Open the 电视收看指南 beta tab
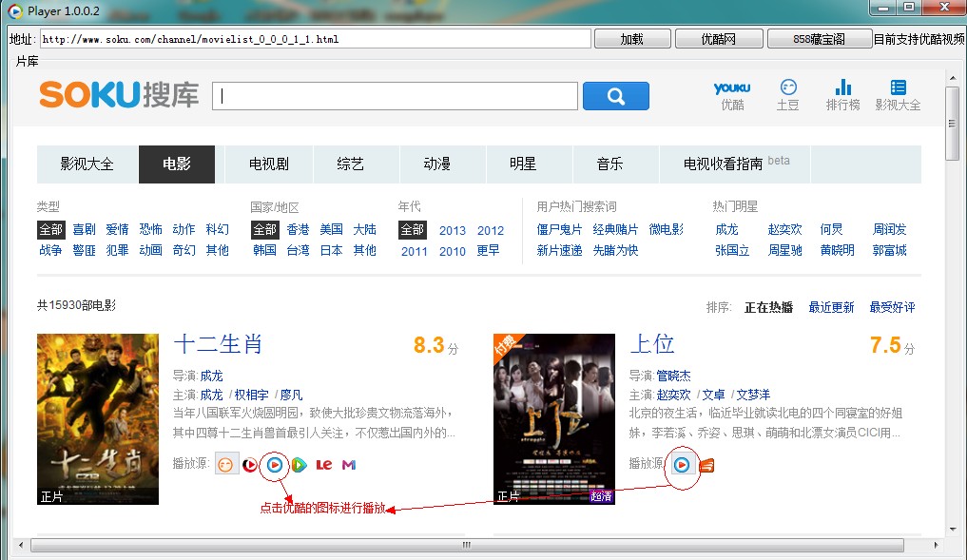The height and width of the screenshot is (560, 967). 735,164
